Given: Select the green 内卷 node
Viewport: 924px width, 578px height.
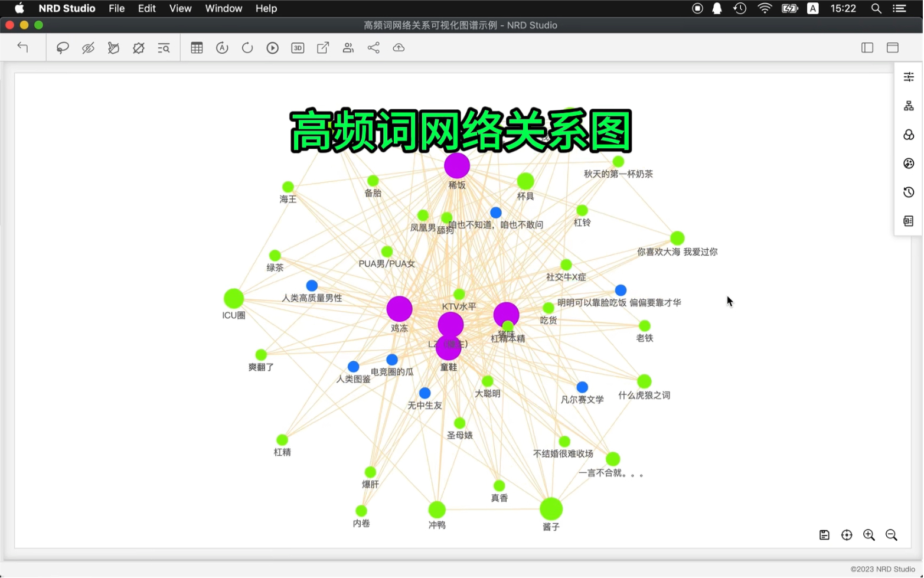Looking at the screenshot, I should tap(361, 511).
